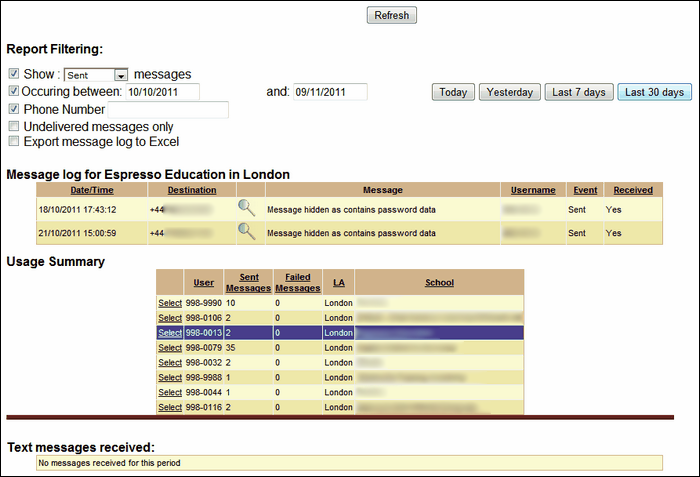Toggle the Phone Number checkbox
This screenshot has height=477, width=700.
tap(14, 109)
